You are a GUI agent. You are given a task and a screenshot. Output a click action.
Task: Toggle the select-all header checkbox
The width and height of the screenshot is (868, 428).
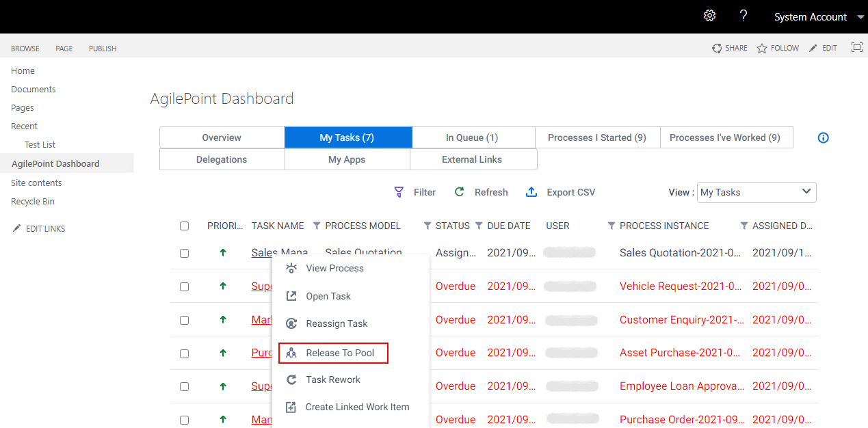[184, 226]
